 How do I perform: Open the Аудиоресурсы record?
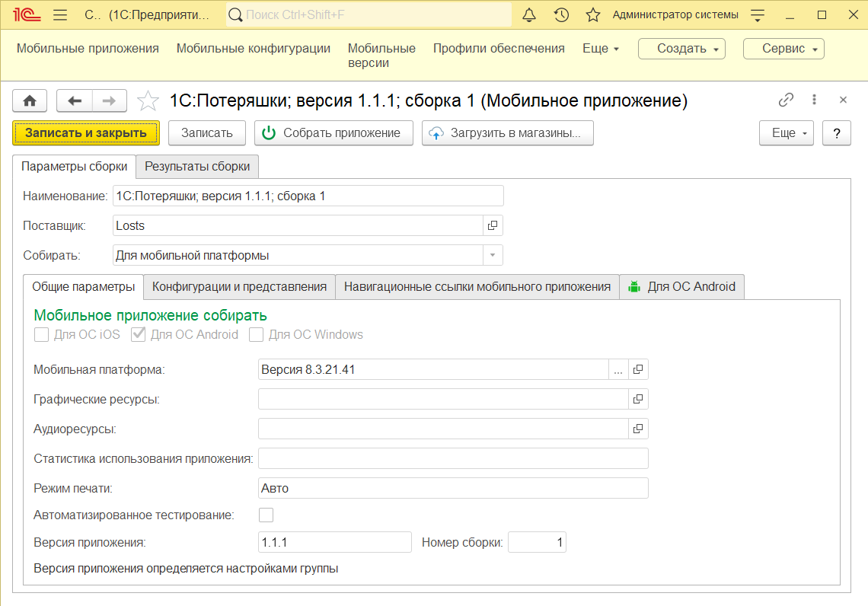click(638, 429)
